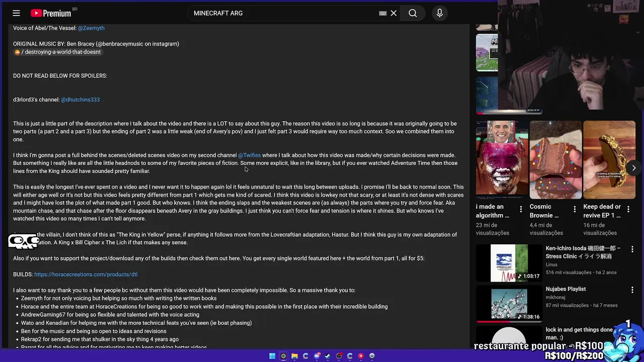Show next Shorts with the arrow
This screenshot has height=362, width=644.
(x=633, y=168)
